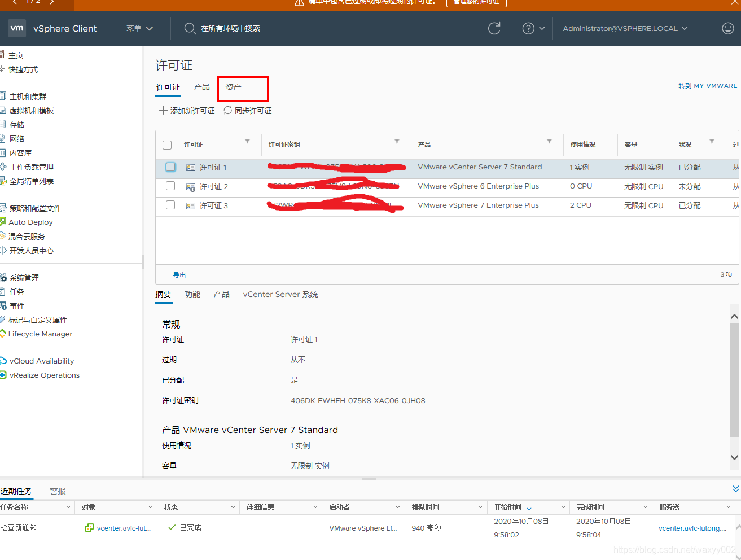
Task: Open 转到 MY VMWARE link
Action: [x=708, y=86]
